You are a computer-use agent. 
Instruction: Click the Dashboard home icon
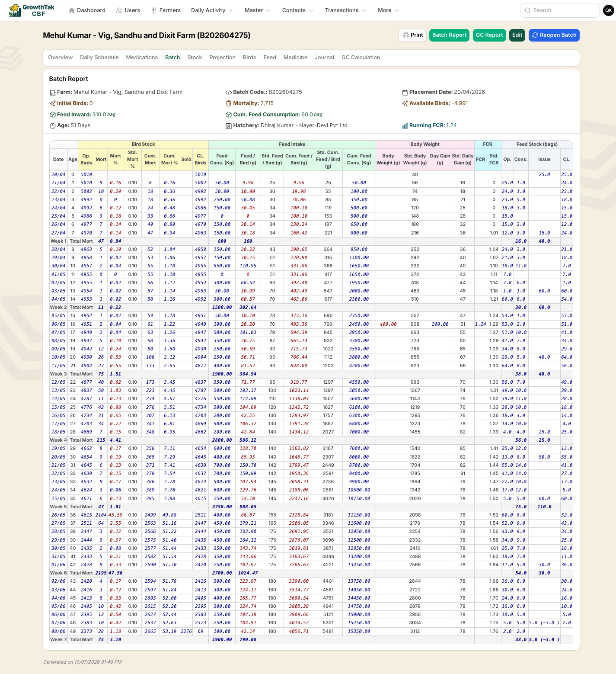[x=72, y=10]
